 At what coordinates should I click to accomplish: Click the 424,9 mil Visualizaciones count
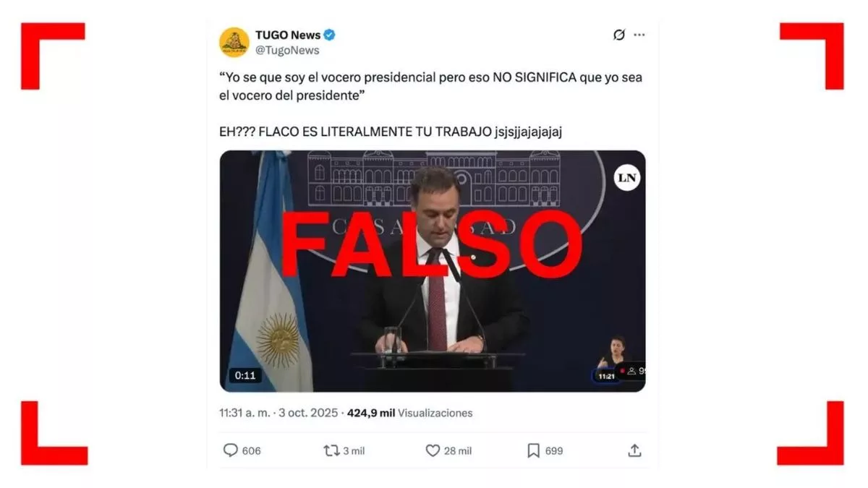coord(410,413)
